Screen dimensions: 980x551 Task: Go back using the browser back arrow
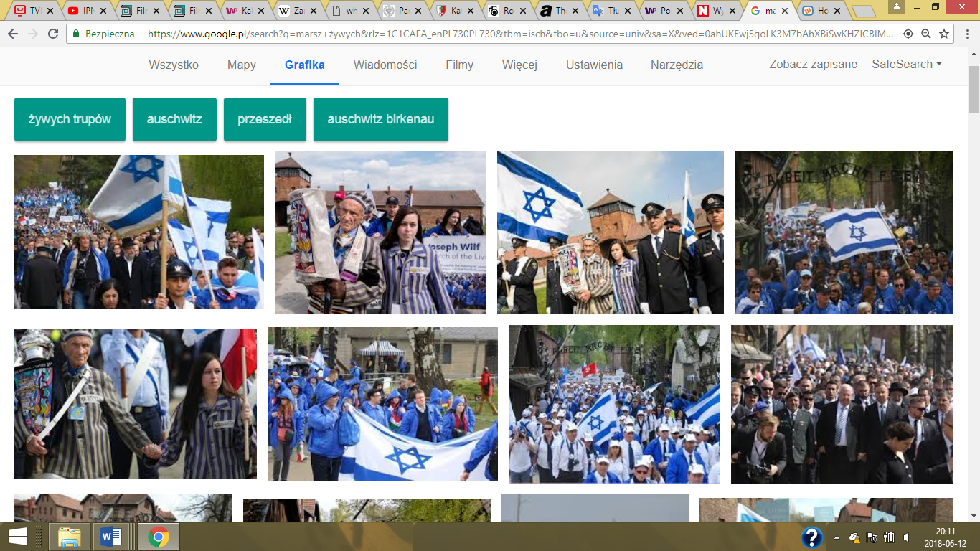[x=13, y=34]
